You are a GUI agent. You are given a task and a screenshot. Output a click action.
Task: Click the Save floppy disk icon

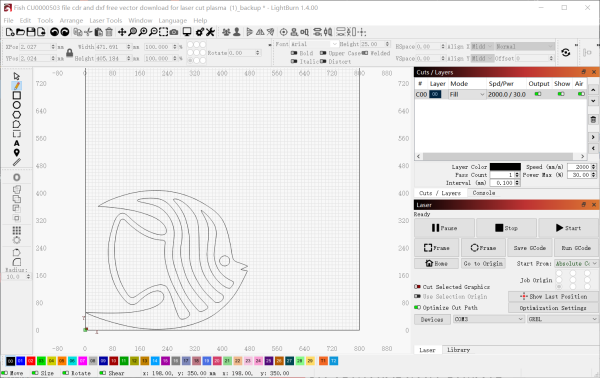pos(31,32)
